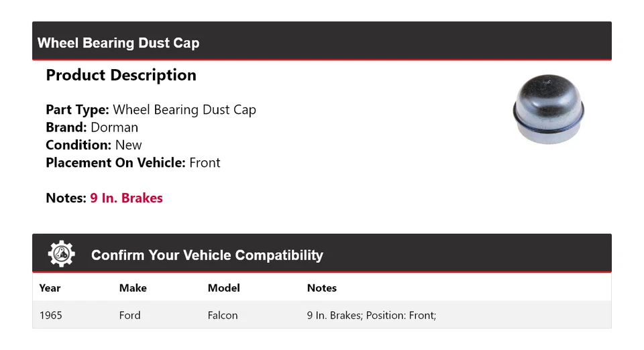Click the Wheel Bearing Dust Cap header
This screenshot has height=350, width=644.
click(x=118, y=43)
